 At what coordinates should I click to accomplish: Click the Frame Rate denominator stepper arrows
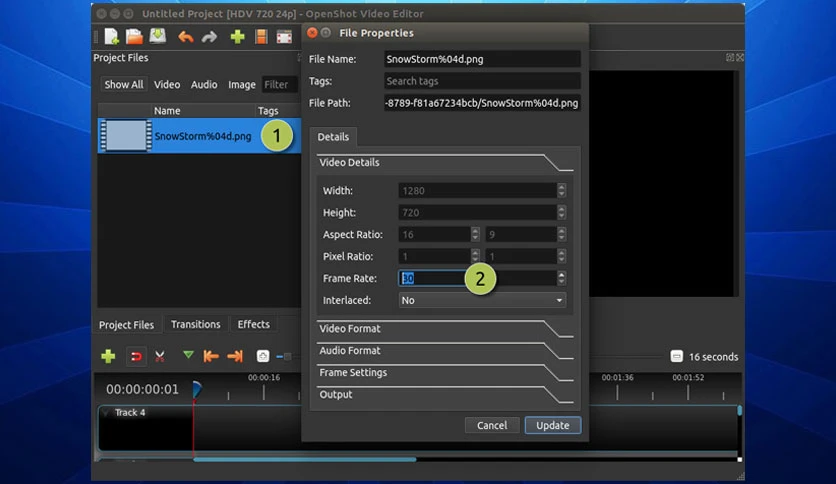pos(561,278)
